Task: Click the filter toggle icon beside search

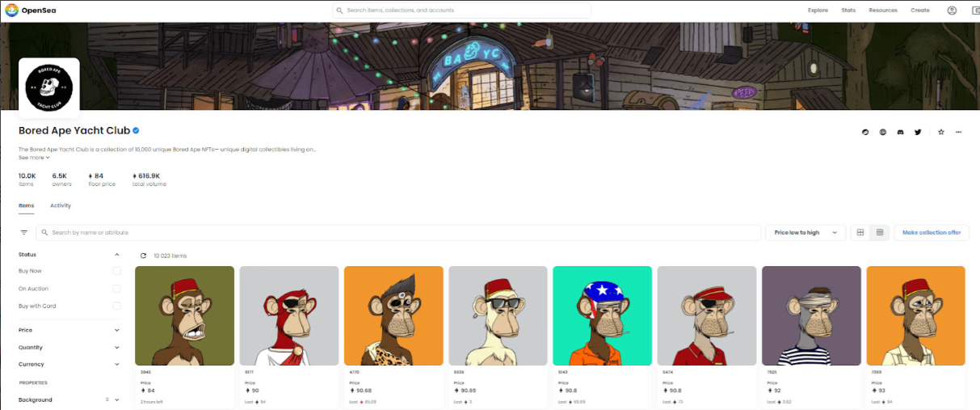Action: tap(23, 233)
